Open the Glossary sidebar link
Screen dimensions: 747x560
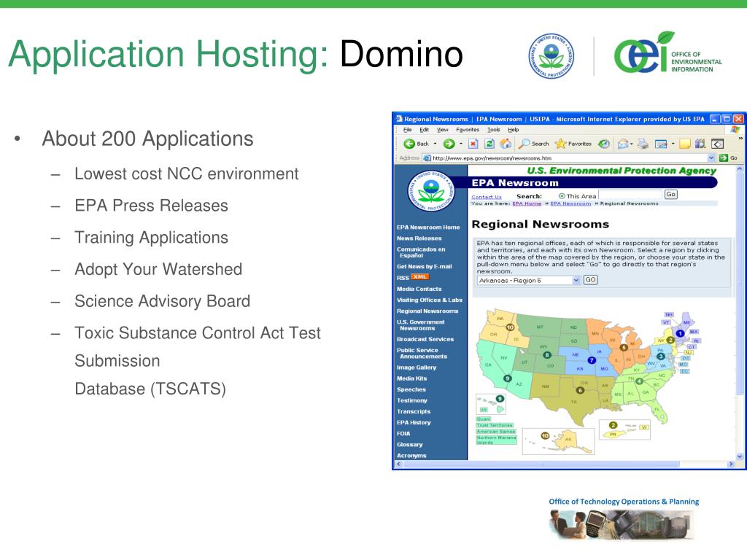point(410,444)
